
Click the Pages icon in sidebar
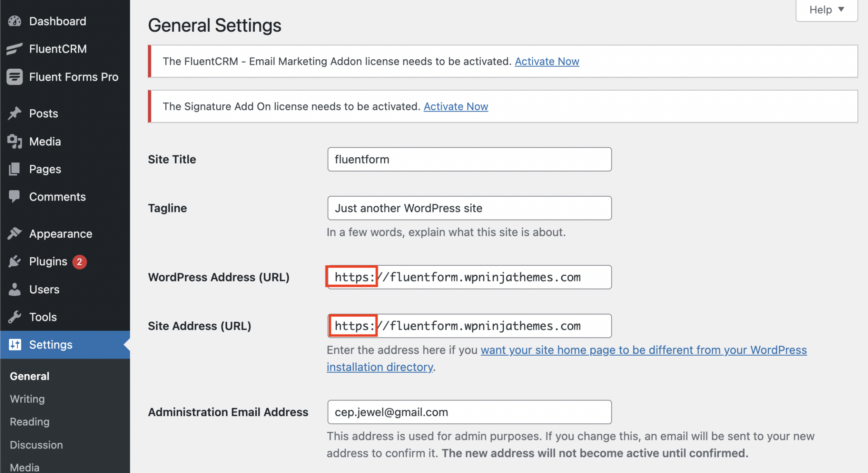pos(14,169)
